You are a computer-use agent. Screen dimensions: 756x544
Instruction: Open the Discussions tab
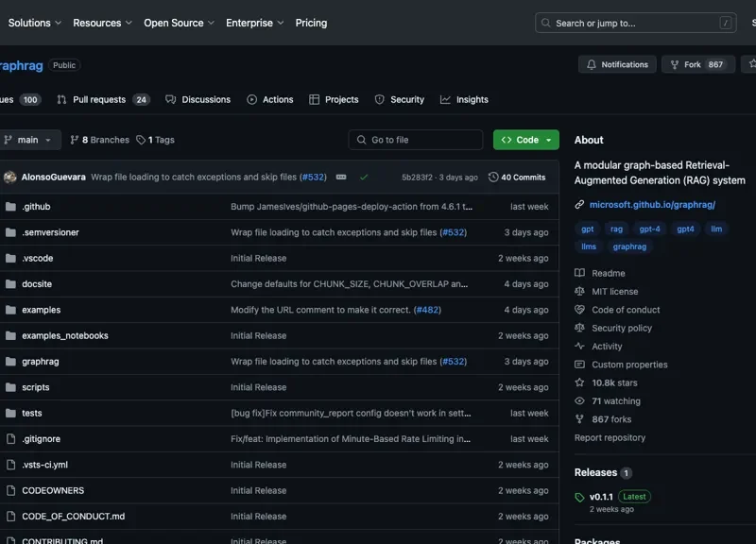point(198,100)
